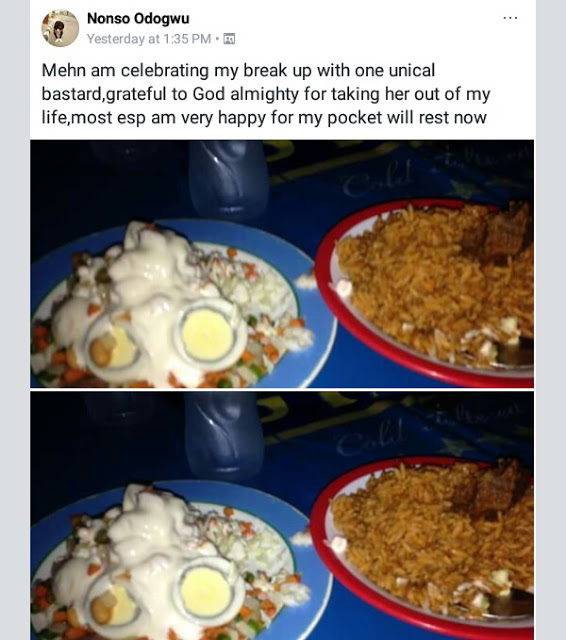Click the friends audience privacy icon
566x640 pixels.
(x=229, y=39)
